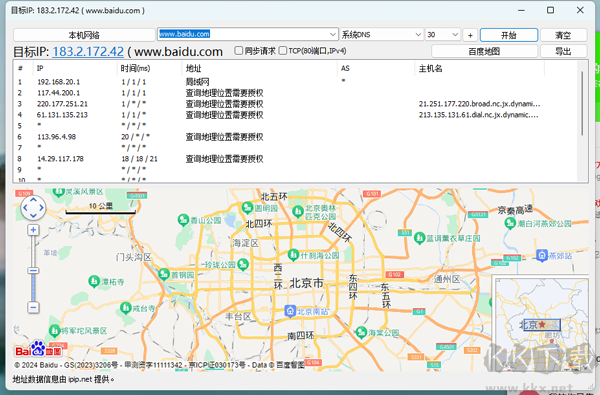Click the 北京南站 station icon on map
The height and width of the screenshot is (395, 600).
(x=290, y=311)
